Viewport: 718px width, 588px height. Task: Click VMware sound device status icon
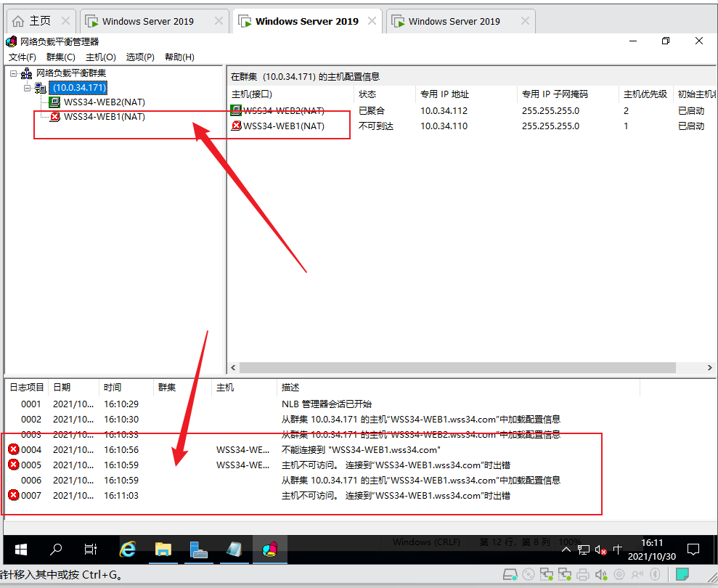tap(601, 574)
